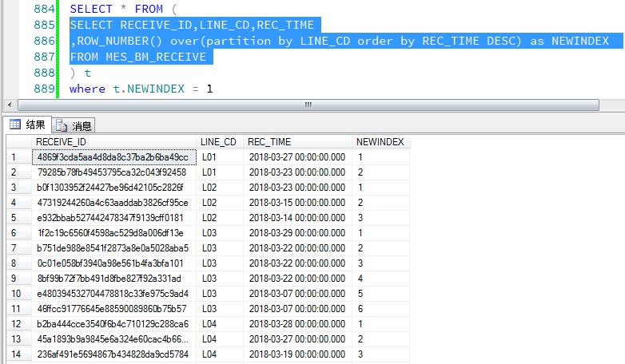Switch to the 结果 results tab

point(28,125)
